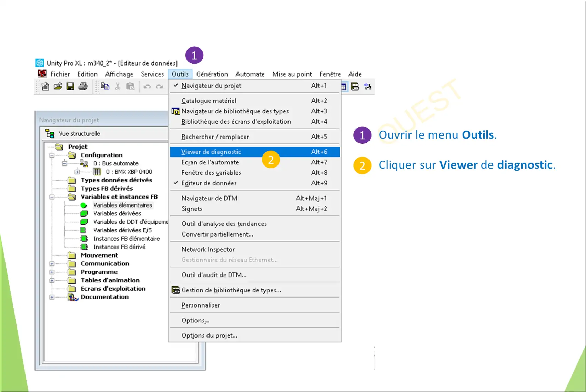Image resolution: width=586 pixels, height=392 pixels.
Task: Click the Projet root folder icon
Action: click(x=59, y=147)
